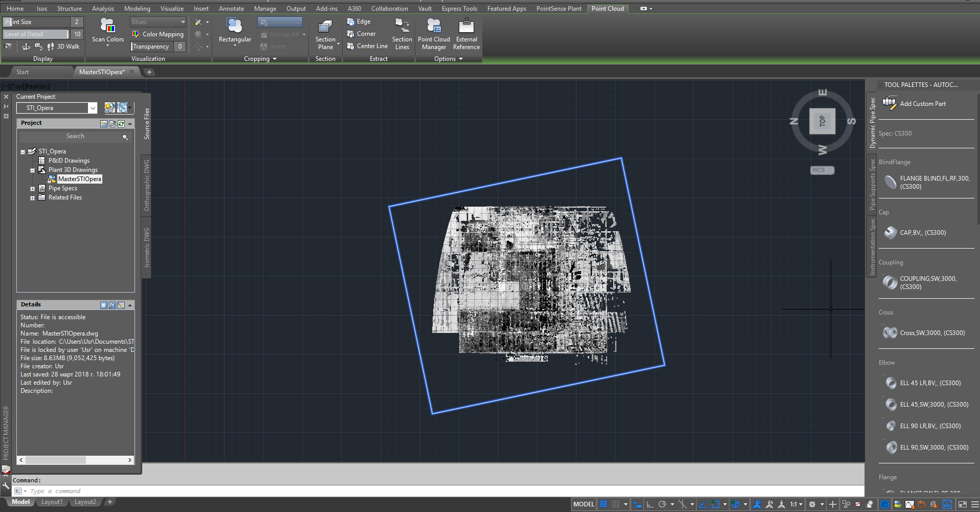Select the CAP,BV, (CS300) part
This screenshot has width=980, height=512.
(x=916, y=233)
